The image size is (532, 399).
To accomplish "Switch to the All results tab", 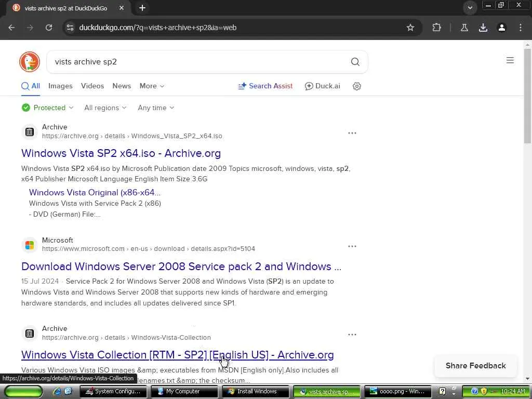I will [x=31, y=86].
